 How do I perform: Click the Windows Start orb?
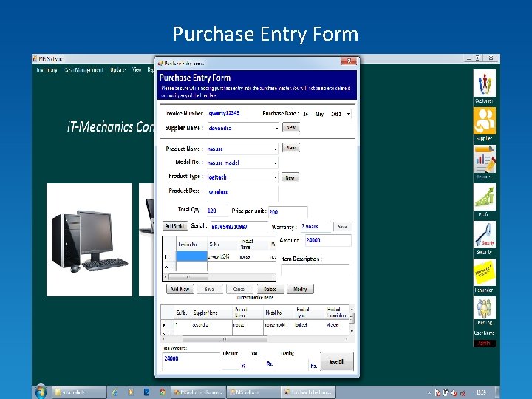point(41,392)
